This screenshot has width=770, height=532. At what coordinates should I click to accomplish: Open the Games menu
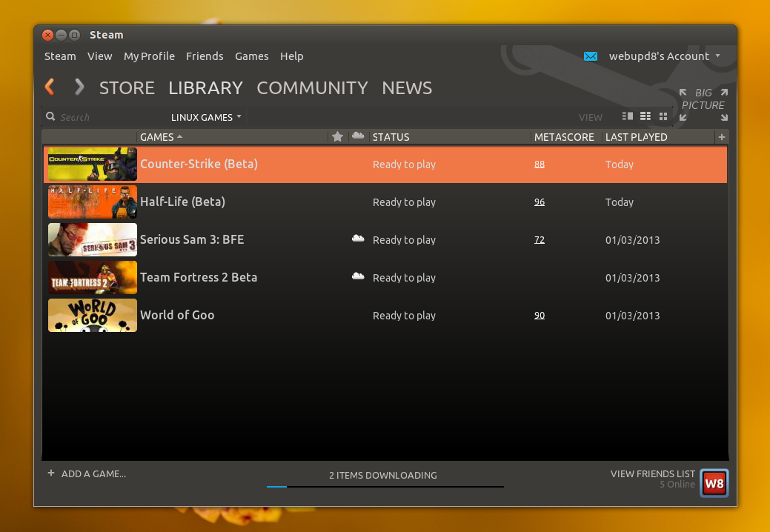[251, 56]
